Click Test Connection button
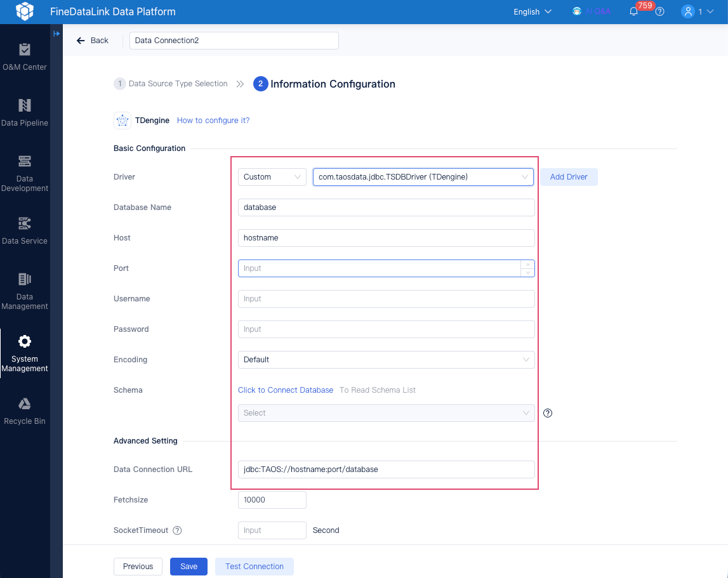The width and height of the screenshot is (728, 578). (x=255, y=567)
